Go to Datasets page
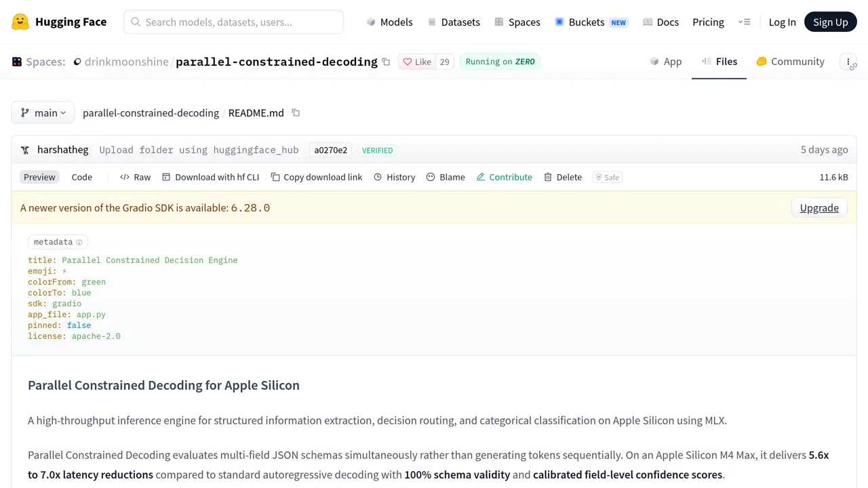 pos(454,22)
